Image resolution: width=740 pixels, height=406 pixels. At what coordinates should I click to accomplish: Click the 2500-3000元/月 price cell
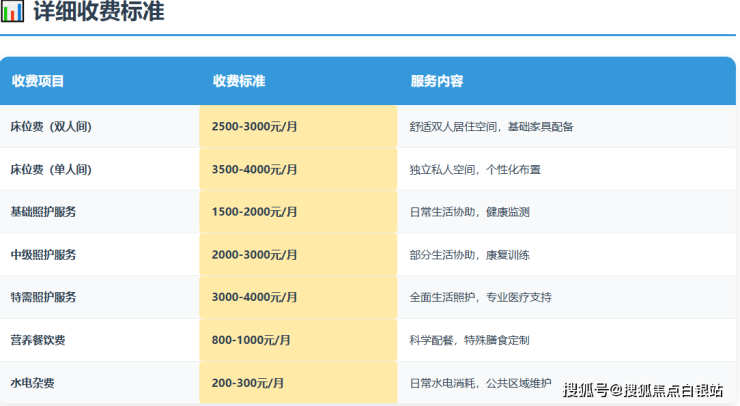tap(255, 127)
